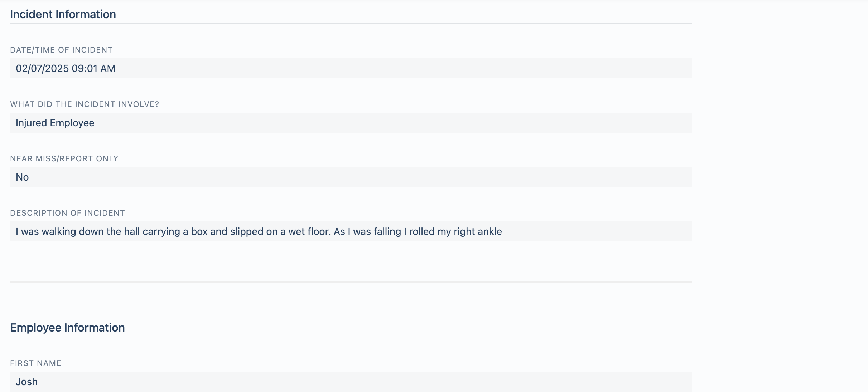
Task: Click the Date/Time of Incident input field
Action: (351, 68)
